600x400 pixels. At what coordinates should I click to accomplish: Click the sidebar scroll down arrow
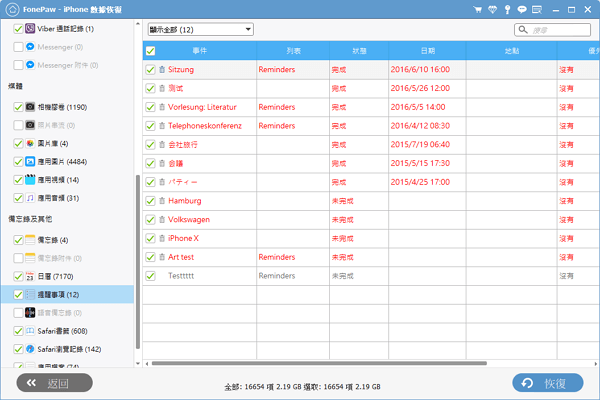(138, 364)
